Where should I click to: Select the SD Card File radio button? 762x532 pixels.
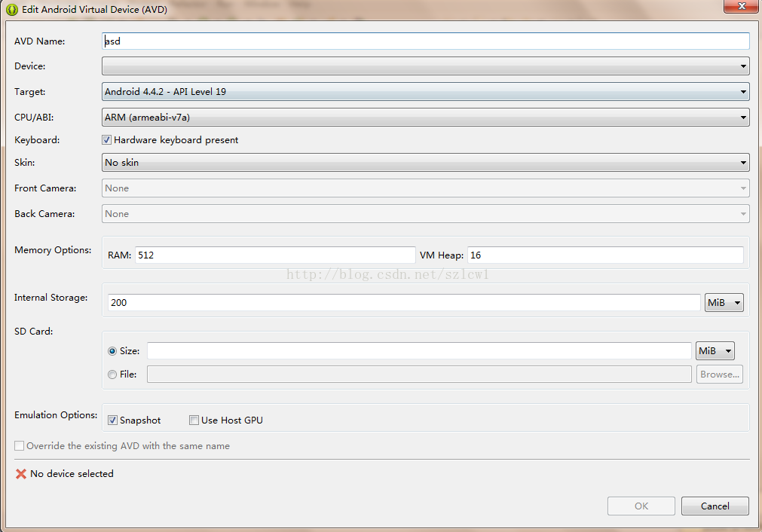click(112, 374)
